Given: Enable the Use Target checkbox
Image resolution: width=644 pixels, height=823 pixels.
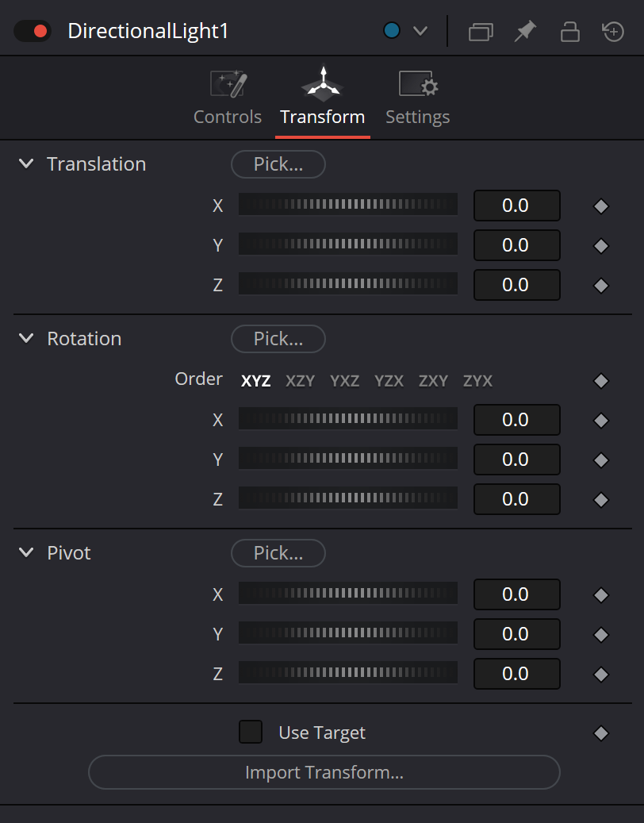Looking at the screenshot, I should click(251, 732).
